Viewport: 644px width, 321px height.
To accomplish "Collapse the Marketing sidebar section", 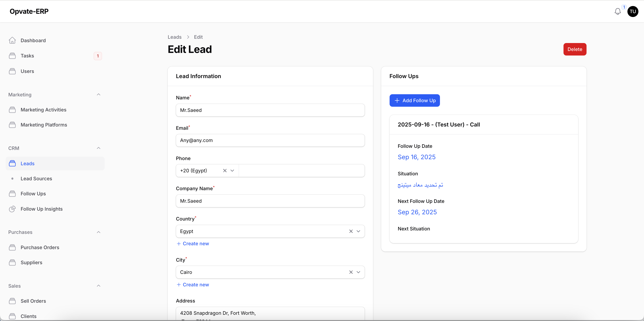I will [99, 95].
